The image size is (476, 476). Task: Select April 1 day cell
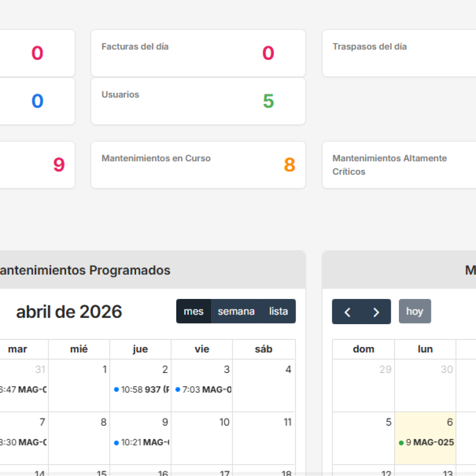pyautogui.click(x=79, y=386)
